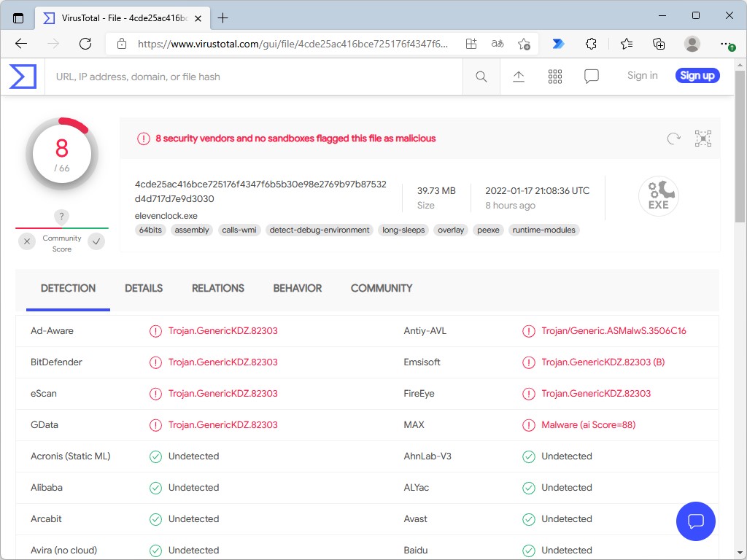Vote the file as harmless with the checkmark
Viewport: 747px width, 560px height.
coord(96,241)
